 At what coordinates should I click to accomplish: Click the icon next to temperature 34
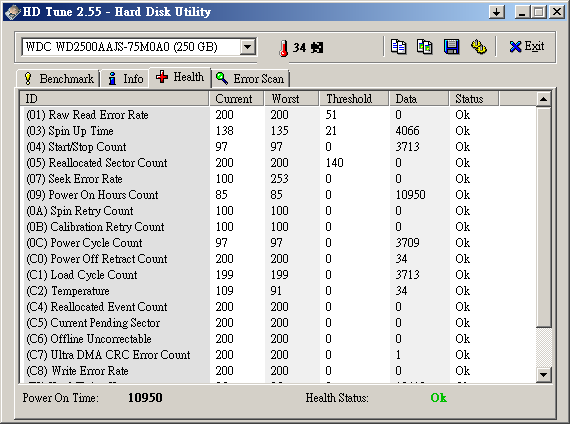[x=317, y=48]
